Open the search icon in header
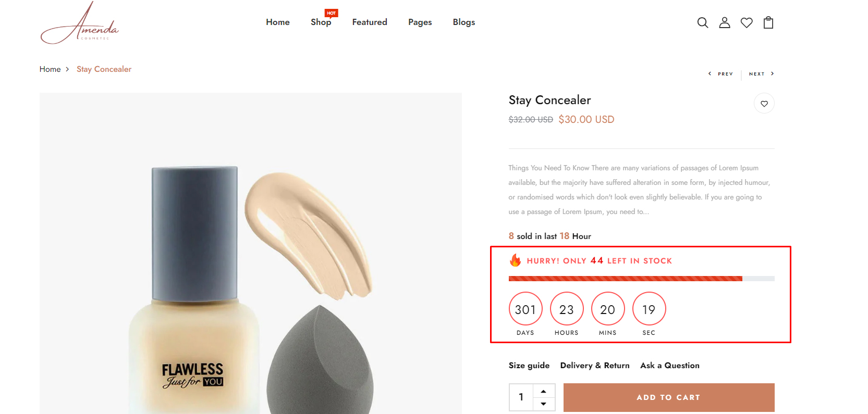The height and width of the screenshot is (414, 868). (703, 22)
